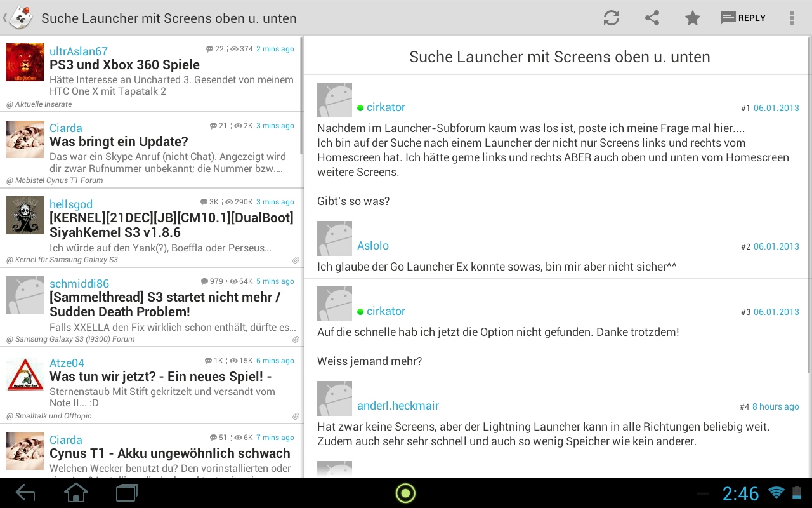Tap attachment paperclip on SiyahKernel thread

coord(296,260)
